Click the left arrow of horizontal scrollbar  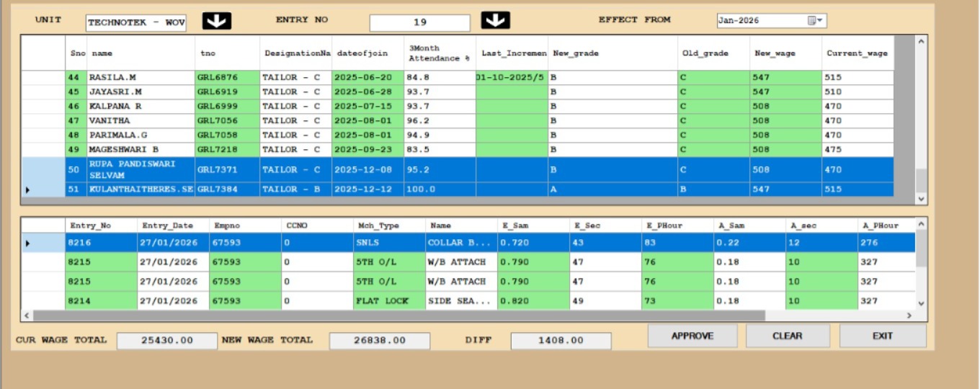point(27,316)
